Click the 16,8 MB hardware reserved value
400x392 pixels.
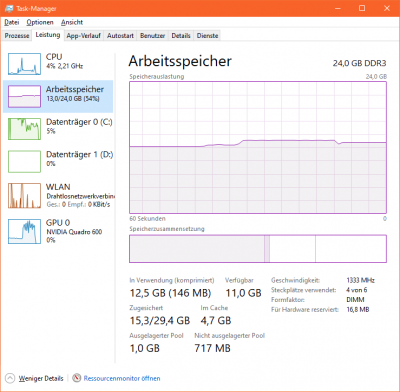click(358, 310)
